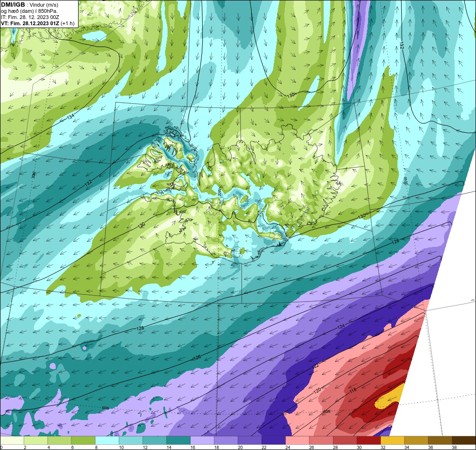Screen dimensions: 476x450
Task: Pick the violet 20–22 m/s legend swatch
Action: click(249, 440)
